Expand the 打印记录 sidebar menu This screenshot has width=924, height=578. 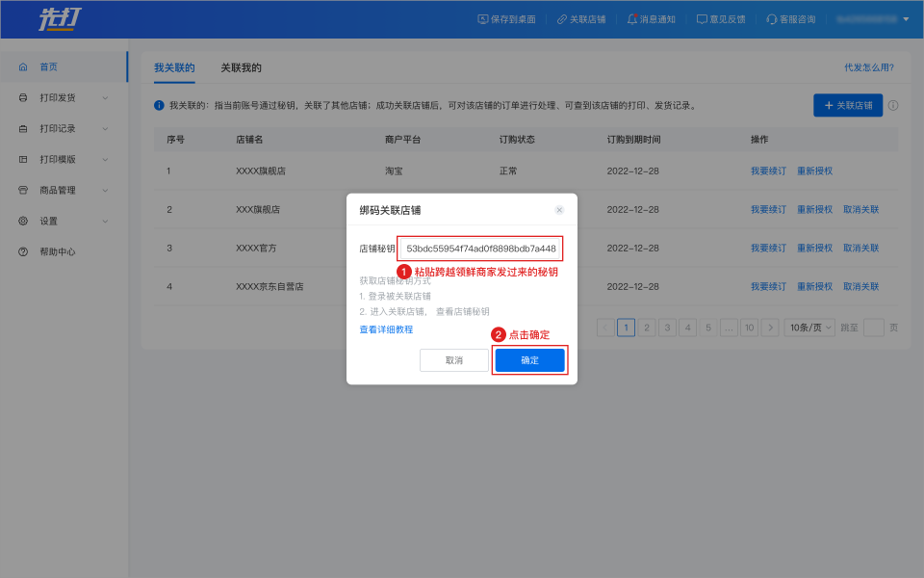[105, 129]
